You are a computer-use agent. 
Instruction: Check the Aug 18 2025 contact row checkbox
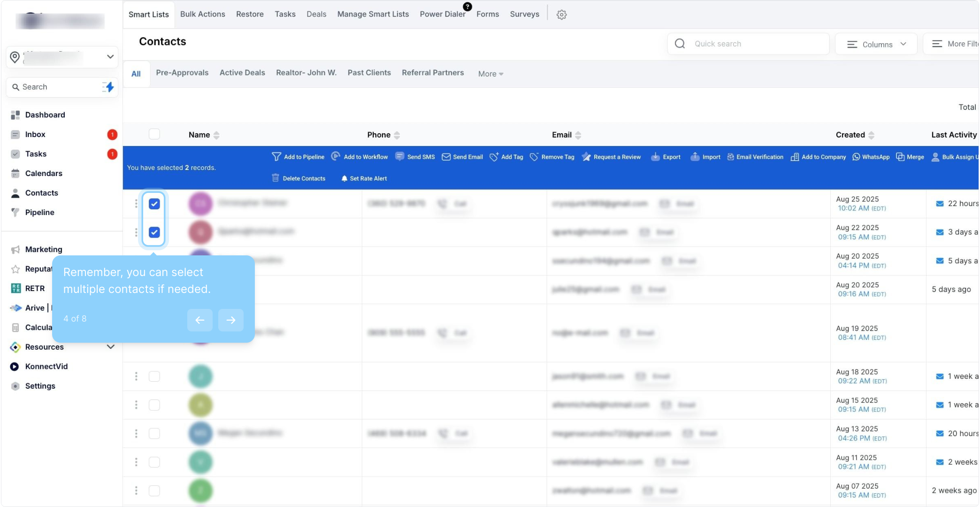[154, 376]
